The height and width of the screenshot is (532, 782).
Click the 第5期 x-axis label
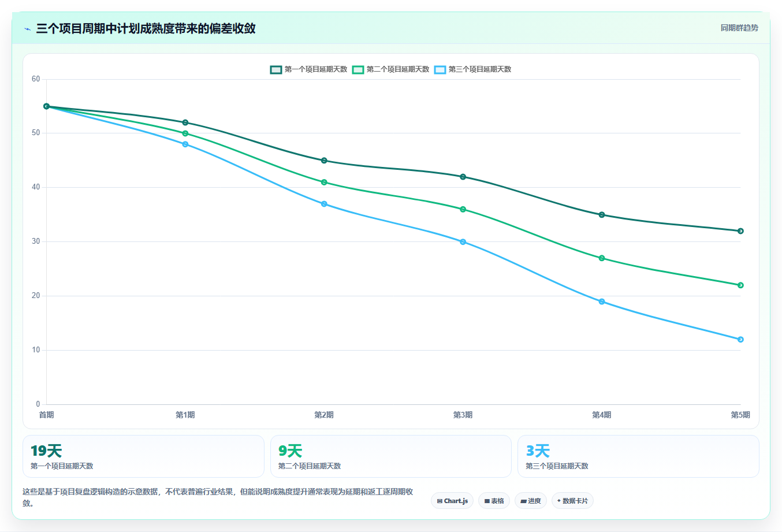[x=740, y=415]
